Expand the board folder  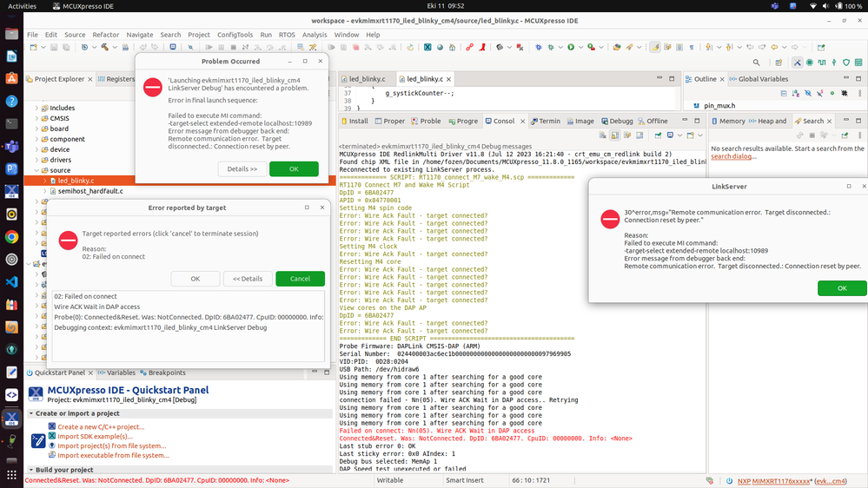(36, 129)
